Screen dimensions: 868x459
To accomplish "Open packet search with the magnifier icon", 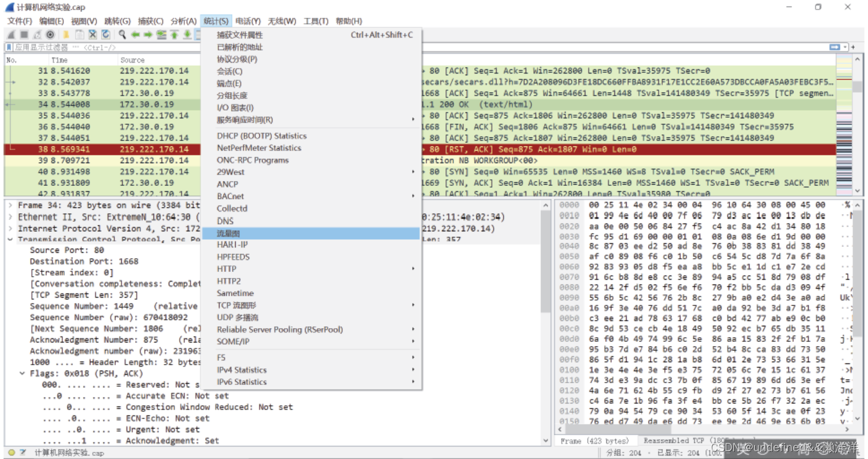I will pyautogui.click(x=122, y=35).
